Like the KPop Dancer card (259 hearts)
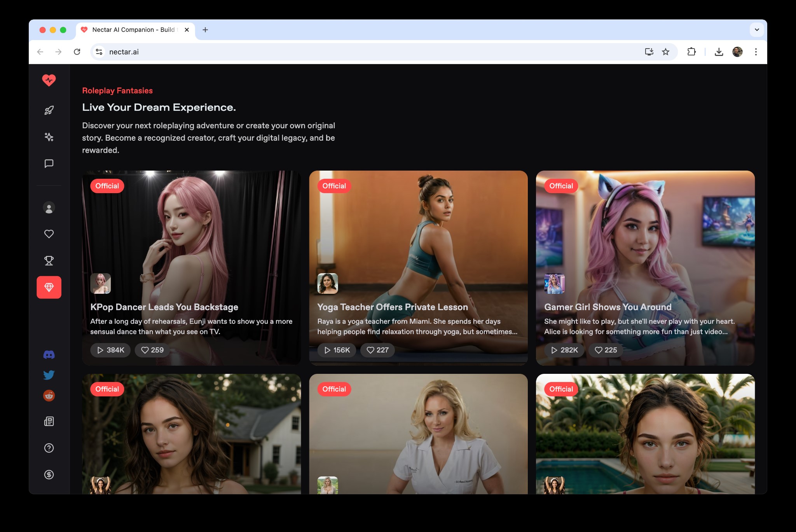 tap(152, 350)
